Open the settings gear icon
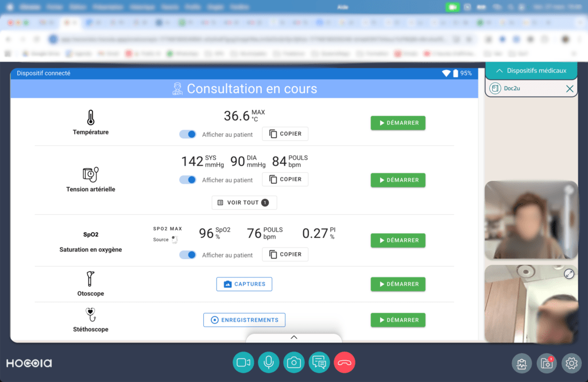This screenshot has height=382, width=588. pos(571,363)
